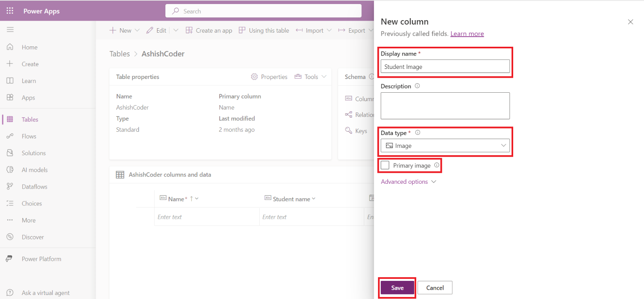Select Solutions in the left navigation
The image size is (644, 299).
(33, 153)
